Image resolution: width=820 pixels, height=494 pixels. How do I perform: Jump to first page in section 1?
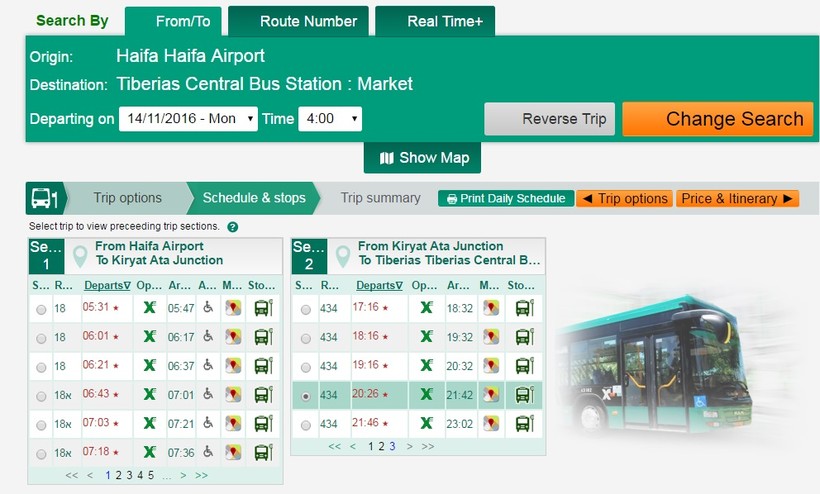(x=72, y=475)
